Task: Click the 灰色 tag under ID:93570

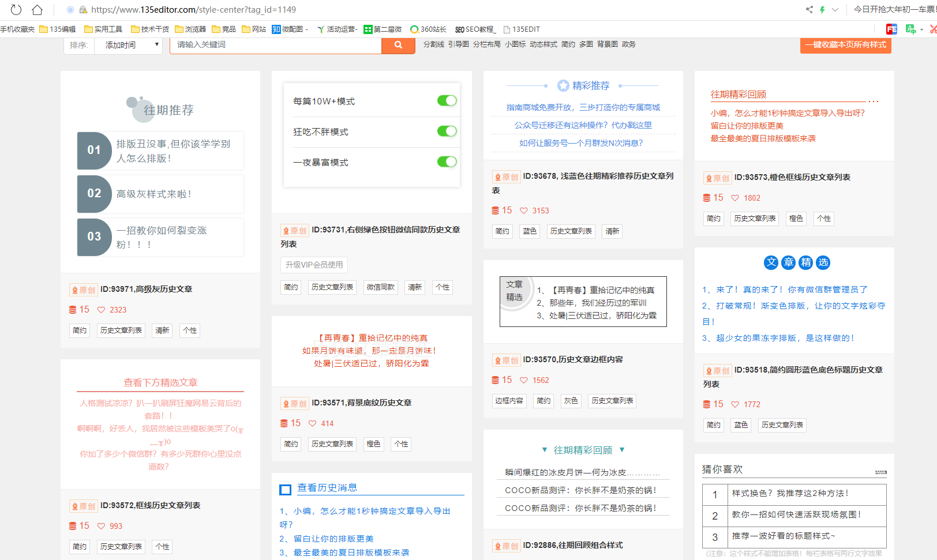Action: (571, 401)
